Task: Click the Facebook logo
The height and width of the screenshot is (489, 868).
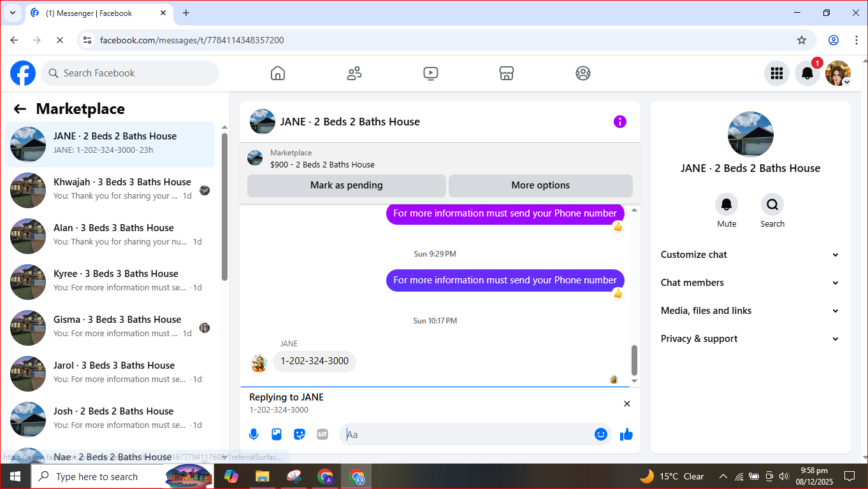Action: point(23,73)
